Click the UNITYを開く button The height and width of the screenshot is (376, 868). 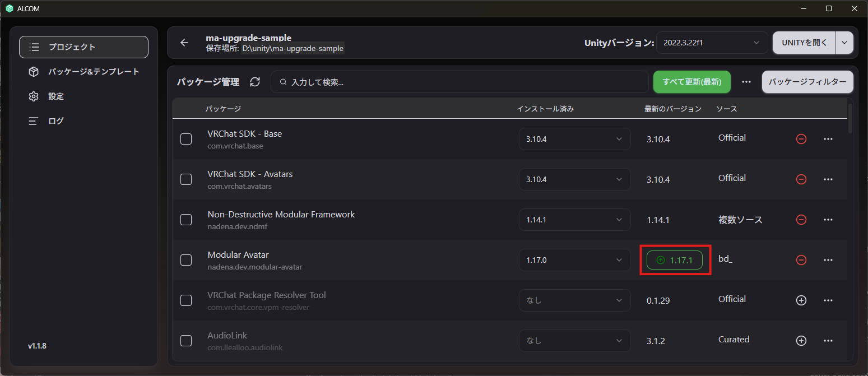[x=804, y=43]
